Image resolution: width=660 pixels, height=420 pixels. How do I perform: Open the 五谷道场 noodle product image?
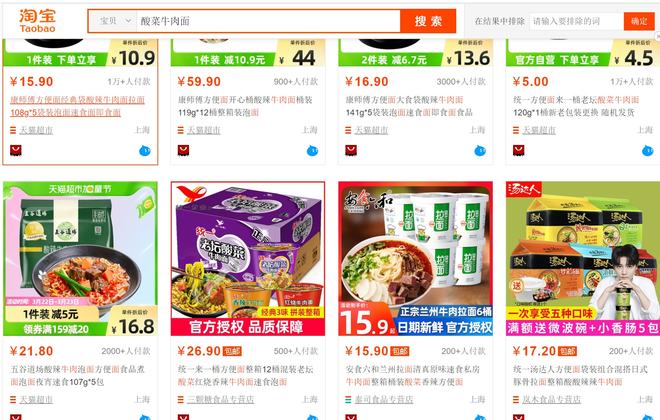pyautogui.click(x=80, y=258)
